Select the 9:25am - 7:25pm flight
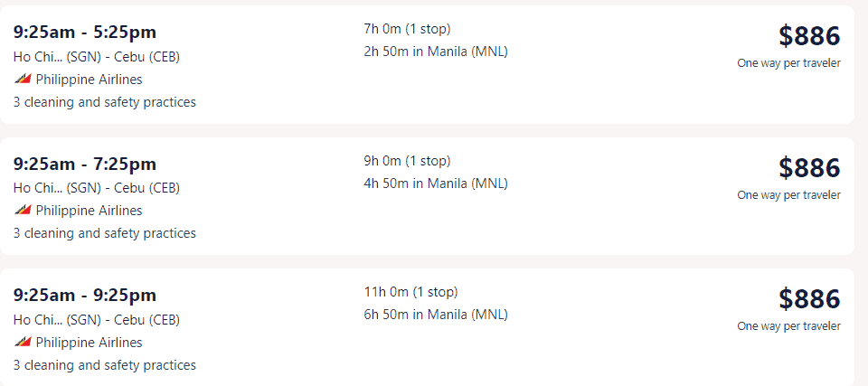 [427, 196]
